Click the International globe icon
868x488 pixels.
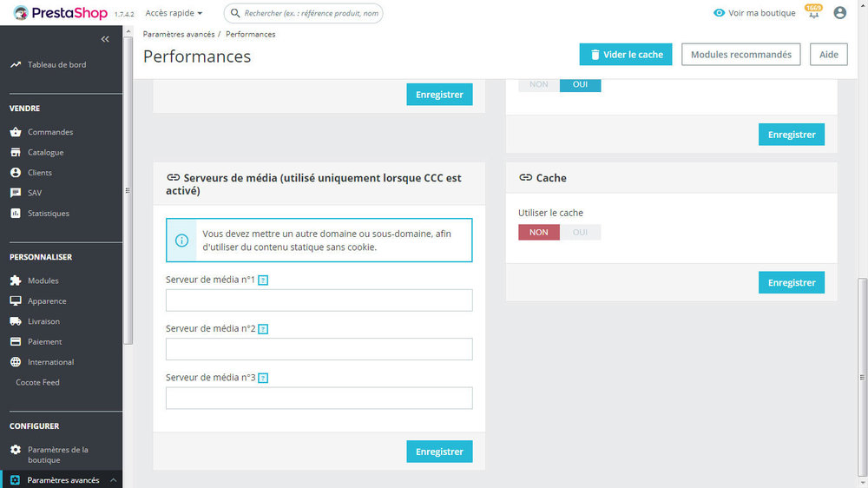pyautogui.click(x=16, y=362)
